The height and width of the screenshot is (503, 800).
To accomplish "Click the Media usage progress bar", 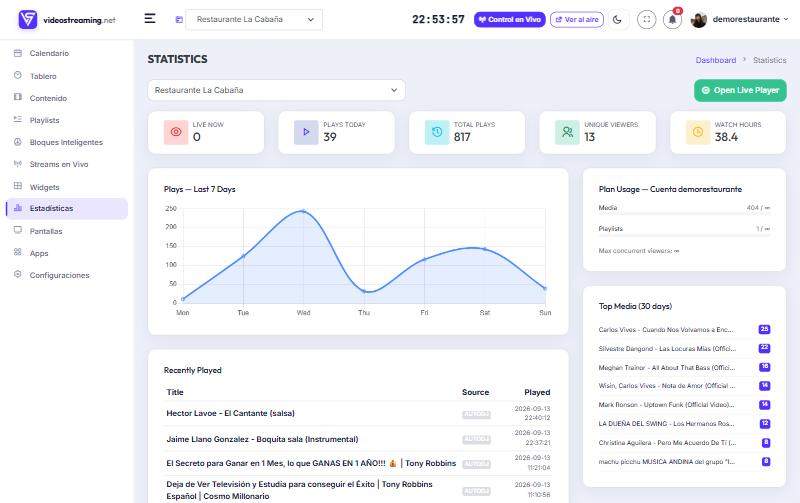I will pyautogui.click(x=684, y=214).
